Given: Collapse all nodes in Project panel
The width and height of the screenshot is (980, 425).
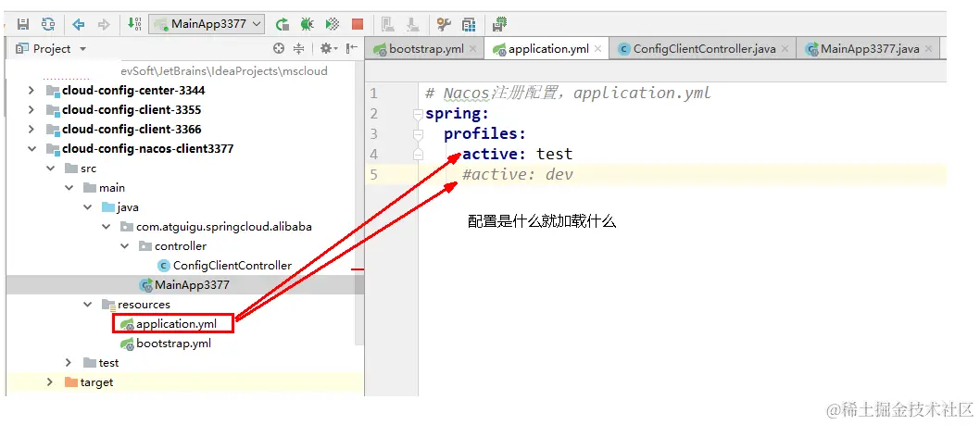Looking at the screenshot, I should (299, 48).
